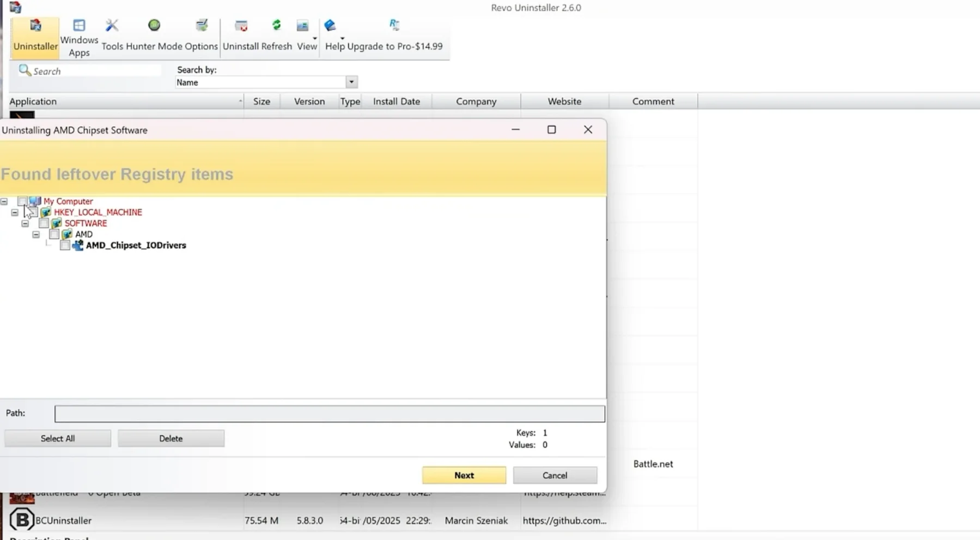Sort by the Comment column header

click(x=653, y=101)
